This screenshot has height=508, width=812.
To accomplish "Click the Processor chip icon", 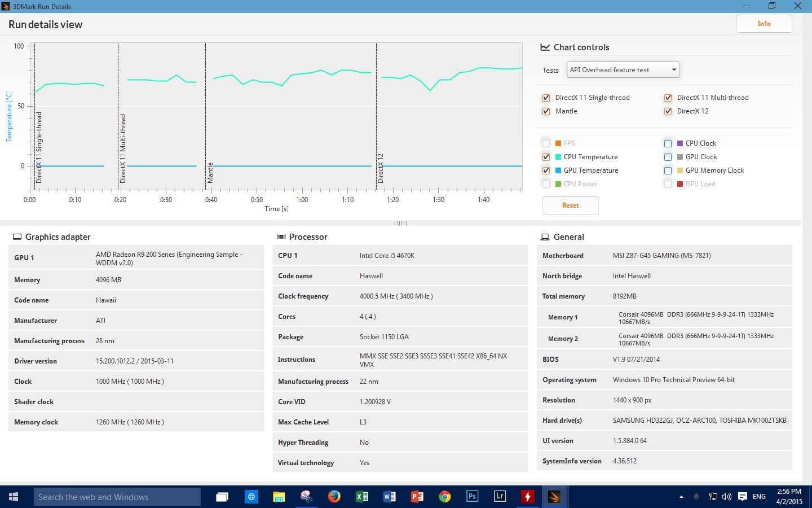I will click(x=281, y=237).
